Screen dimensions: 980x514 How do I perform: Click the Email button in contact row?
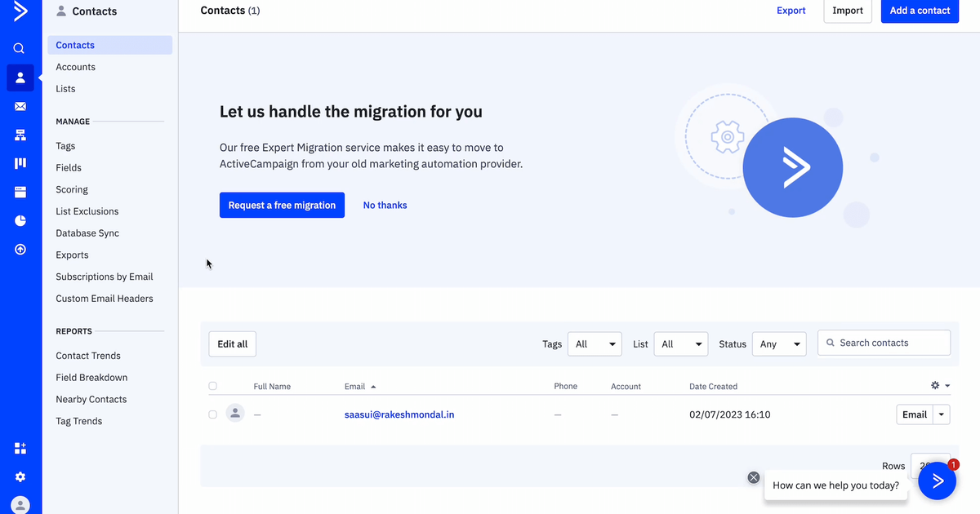point(915,414)
